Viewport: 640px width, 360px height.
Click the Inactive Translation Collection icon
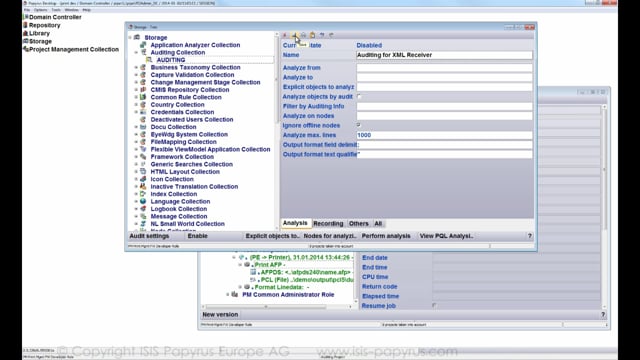coord(143,186)
